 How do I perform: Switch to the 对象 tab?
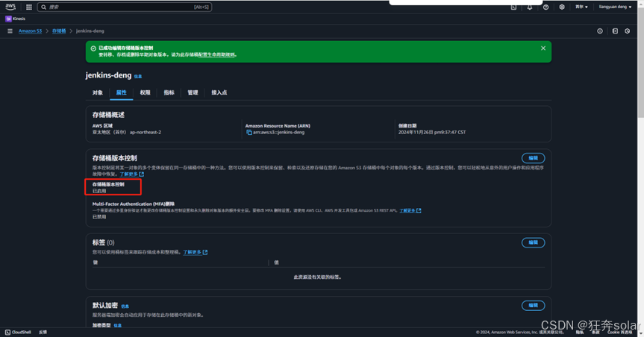[97, 92]
